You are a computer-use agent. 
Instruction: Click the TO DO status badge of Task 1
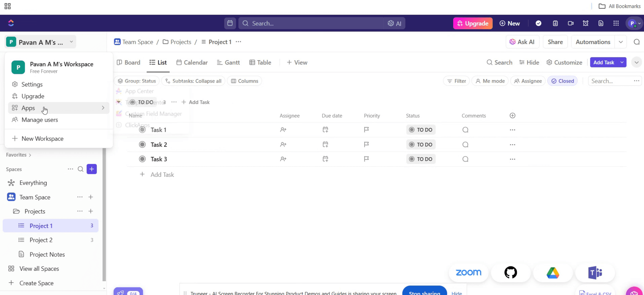pyautogui.click(x=421, y=130)
